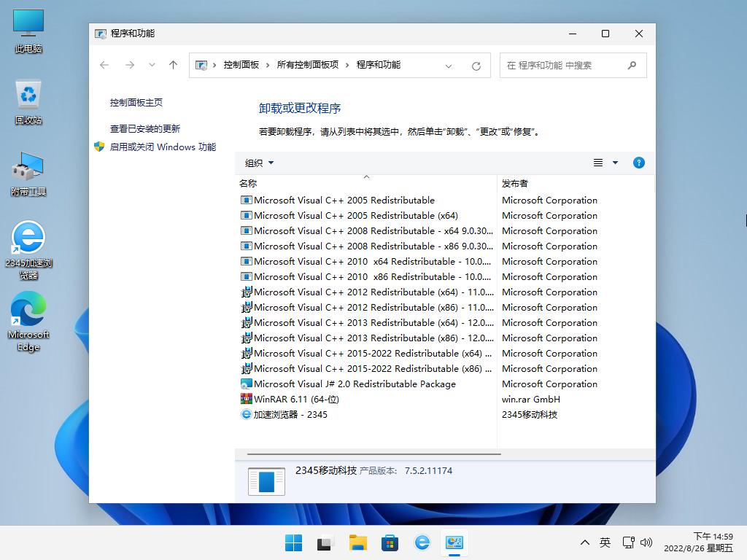Image resolution: width=747 pixels, height=560 pixels.
Task: Go back using the left arrow
Action: point(104,65)
